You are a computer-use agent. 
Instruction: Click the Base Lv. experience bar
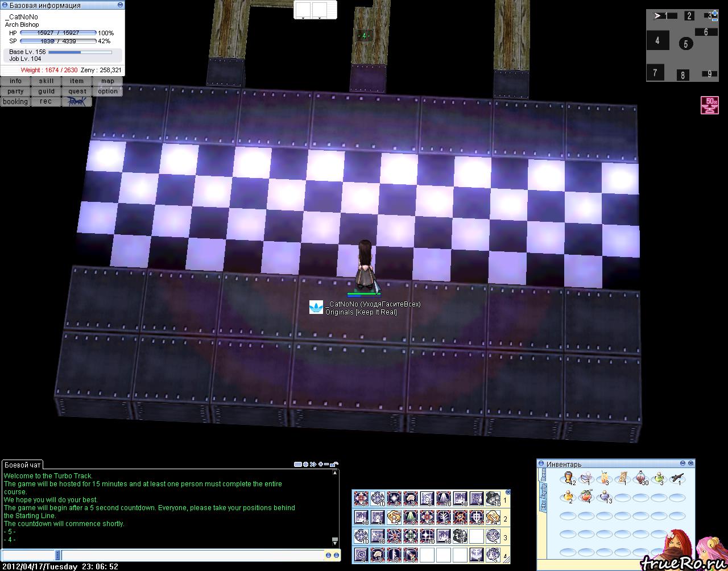click(x=80, y=52)
